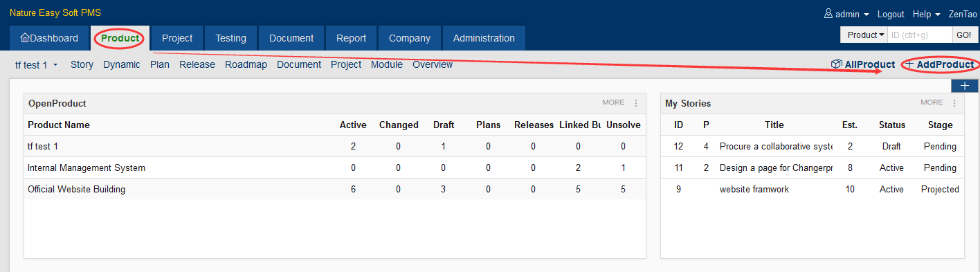980x272 pixels.
Task: Open the website framwork story
Action: [754, 189]
